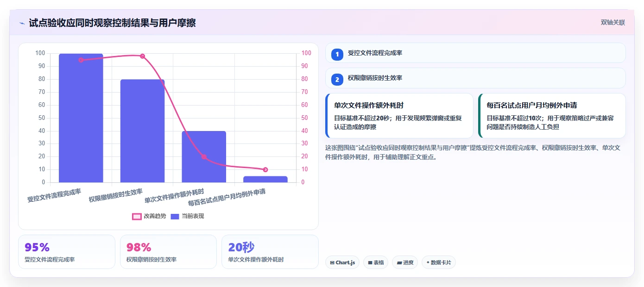
Task: Click the 98% stat card
Action: pyautogui.click(x=168, y=252)
